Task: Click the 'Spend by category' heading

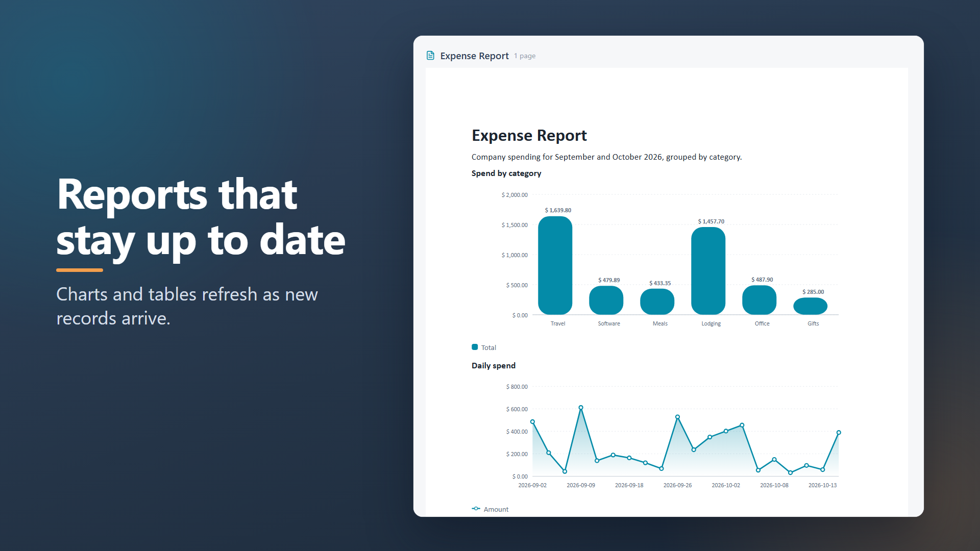Action: pyautogui.click(x=506, y=173)
